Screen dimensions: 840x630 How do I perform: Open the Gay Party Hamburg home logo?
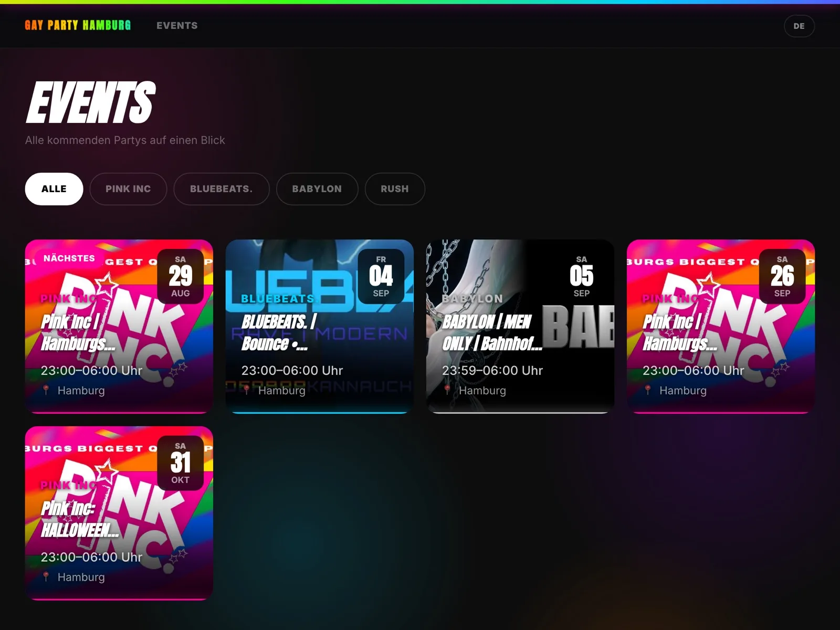click(x=78, y=25)
